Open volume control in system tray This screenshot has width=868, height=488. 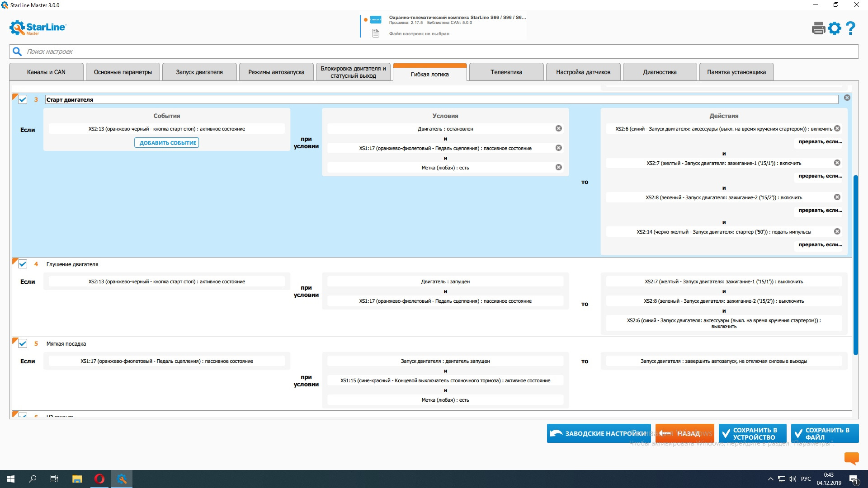(793, 479)
